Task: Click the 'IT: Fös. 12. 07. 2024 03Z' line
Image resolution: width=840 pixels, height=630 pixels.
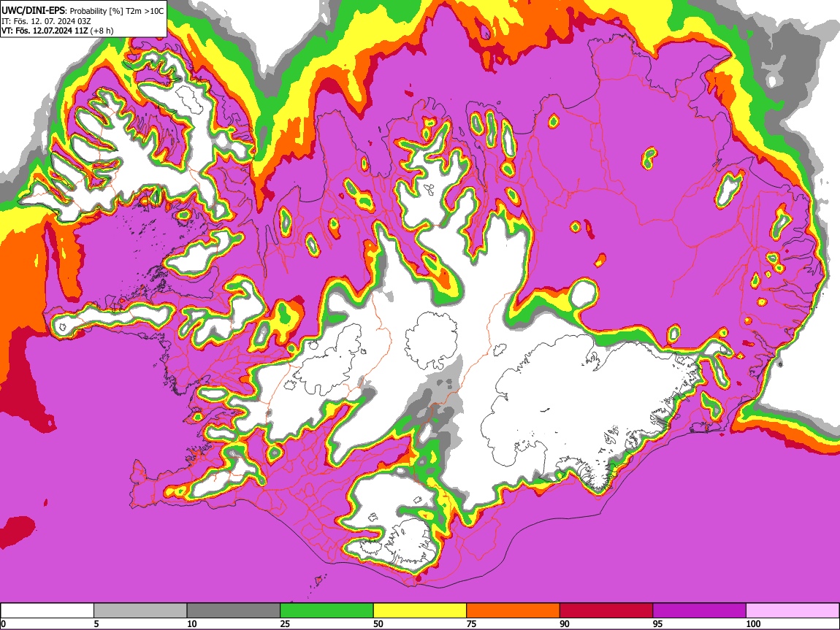Action: click(x=46, y=21)
